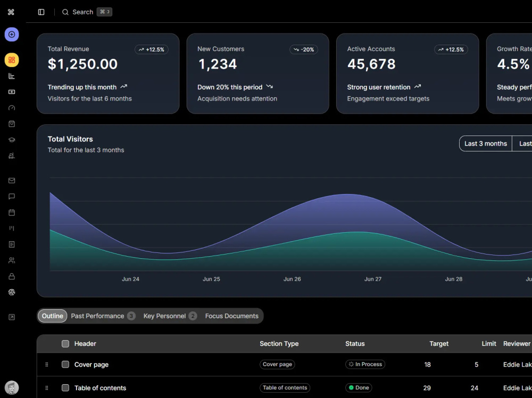Click the Past Performance count badge 3
532x398 pixels.
(x=131, y=316)
